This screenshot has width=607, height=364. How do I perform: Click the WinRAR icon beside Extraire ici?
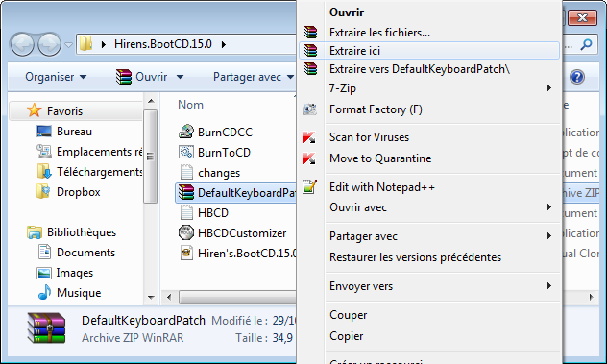coord(310,50)
